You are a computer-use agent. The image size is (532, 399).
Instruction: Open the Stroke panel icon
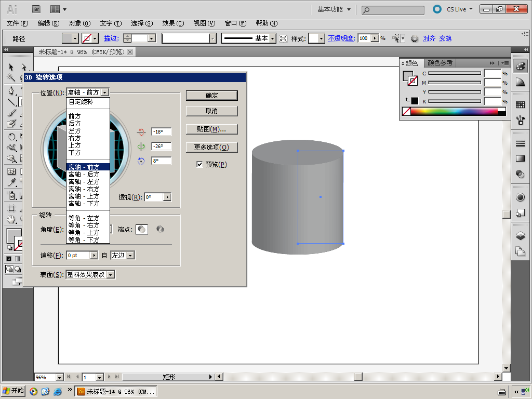coord(520,143)
